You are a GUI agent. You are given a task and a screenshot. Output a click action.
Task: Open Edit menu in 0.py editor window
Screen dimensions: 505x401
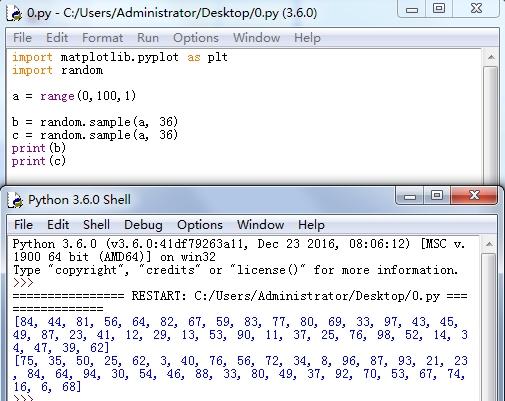(57, 38)
